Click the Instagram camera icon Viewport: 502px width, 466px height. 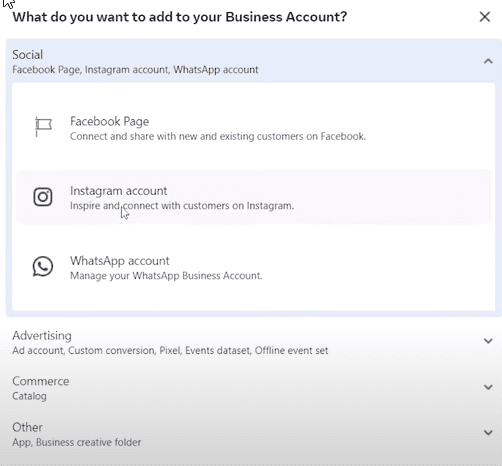click(x=43, y=197)
